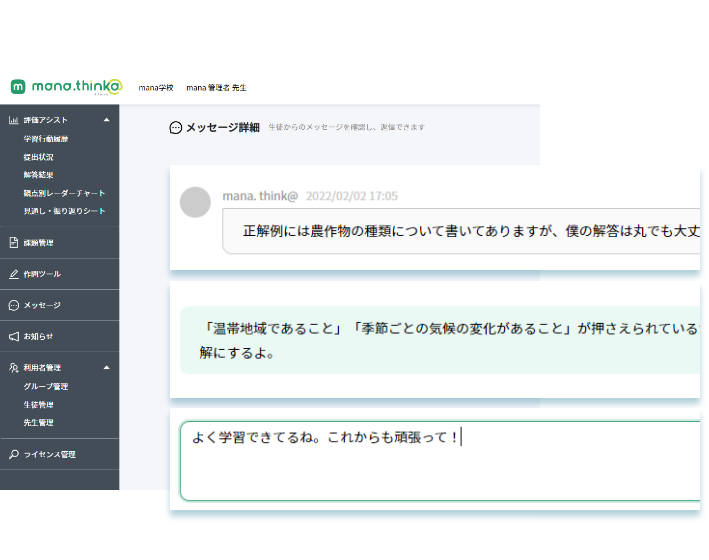Open 学習行動履歴 in the sidebar
The height and width of the screenshot is (560, 709).
click(44, 140)
